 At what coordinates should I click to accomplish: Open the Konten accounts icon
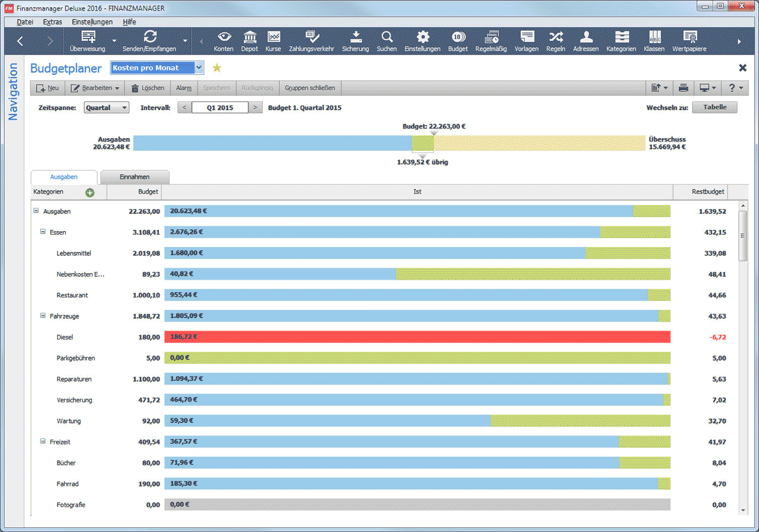click(x=224, y=41)
